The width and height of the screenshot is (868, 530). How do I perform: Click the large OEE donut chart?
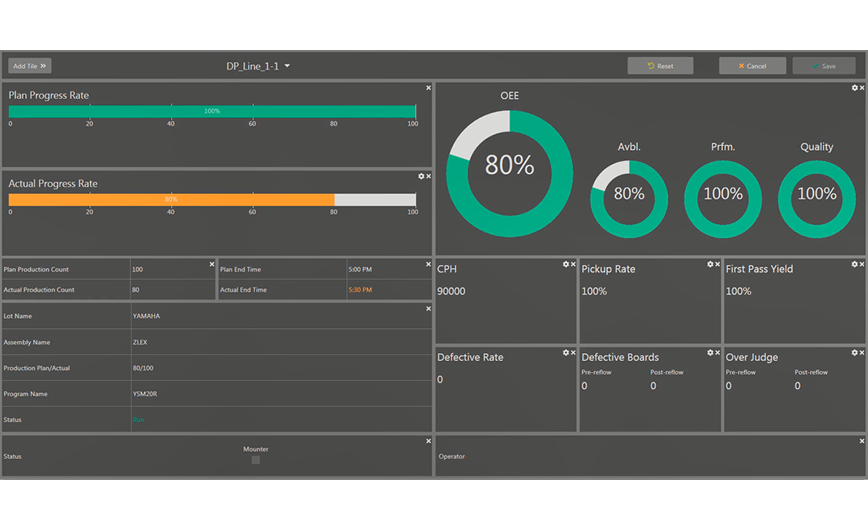(510, 174)
